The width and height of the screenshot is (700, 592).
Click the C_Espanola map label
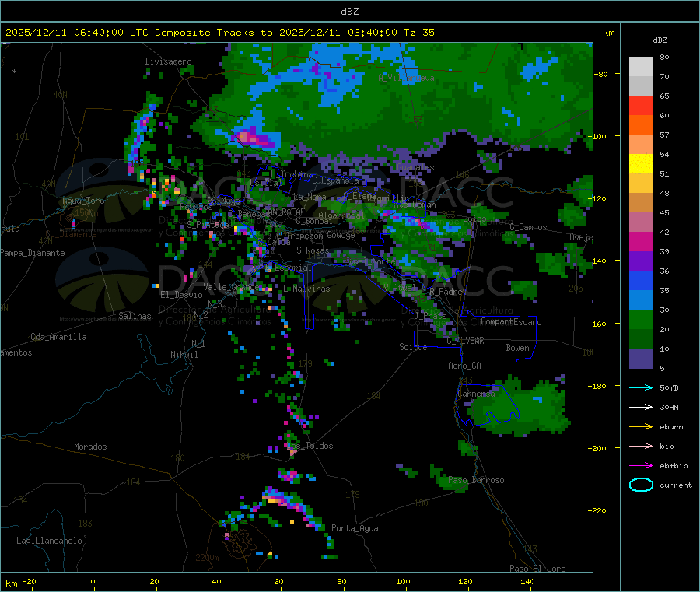(335, 180)
